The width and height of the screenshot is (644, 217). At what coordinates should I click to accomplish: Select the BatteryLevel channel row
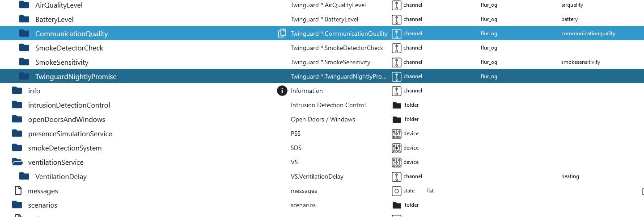(x=54, y=19)
